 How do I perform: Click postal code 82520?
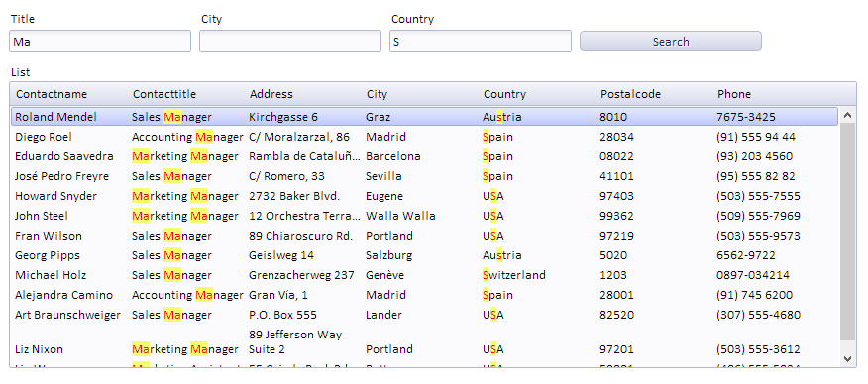coord(616,315)
